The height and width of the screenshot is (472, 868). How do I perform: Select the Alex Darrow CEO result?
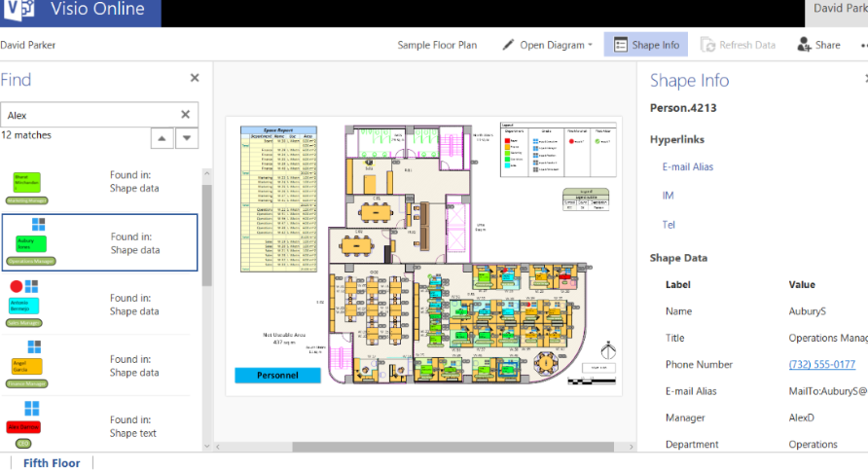[97, 425]
